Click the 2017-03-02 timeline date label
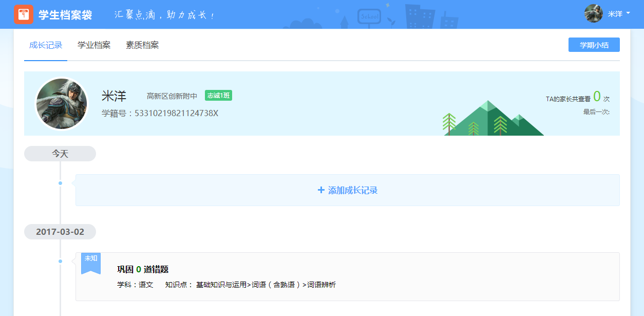This screenshot has height=316, width=644. point(60,232)
